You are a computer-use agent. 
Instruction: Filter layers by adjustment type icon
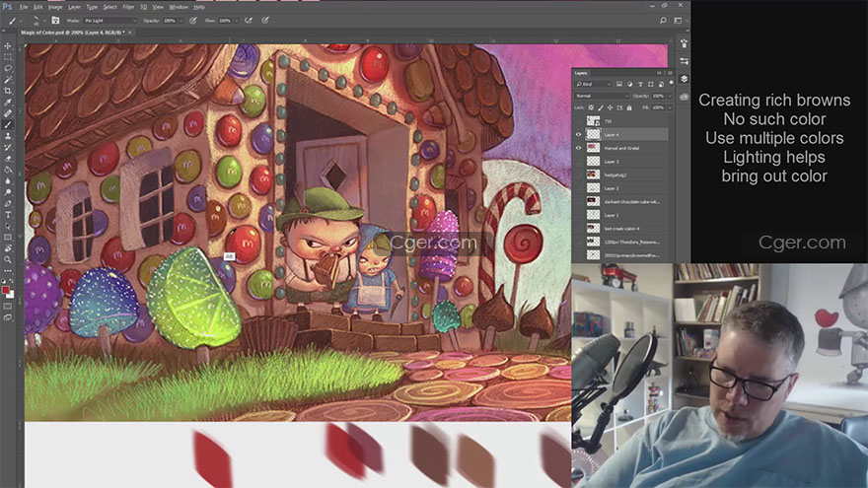click(630, 84)
